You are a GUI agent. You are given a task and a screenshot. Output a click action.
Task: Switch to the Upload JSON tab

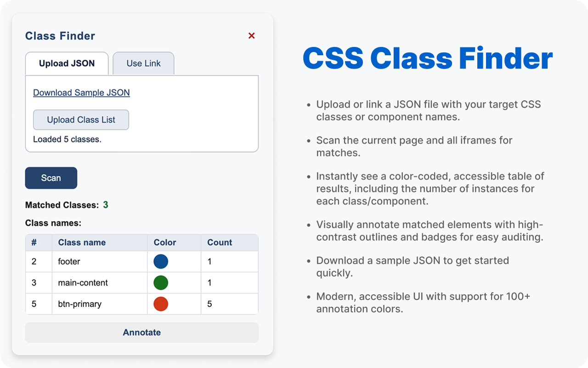click(x=67, y=63)
